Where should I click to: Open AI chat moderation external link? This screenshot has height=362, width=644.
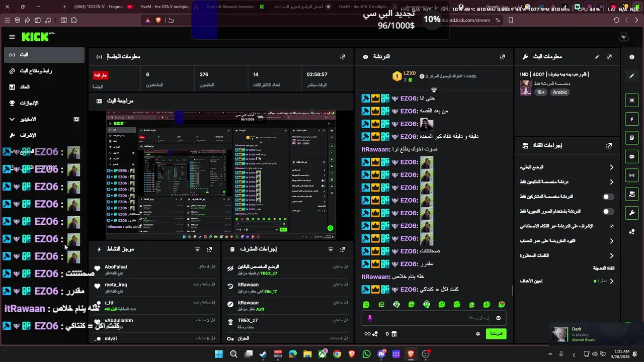pos(612,226)
